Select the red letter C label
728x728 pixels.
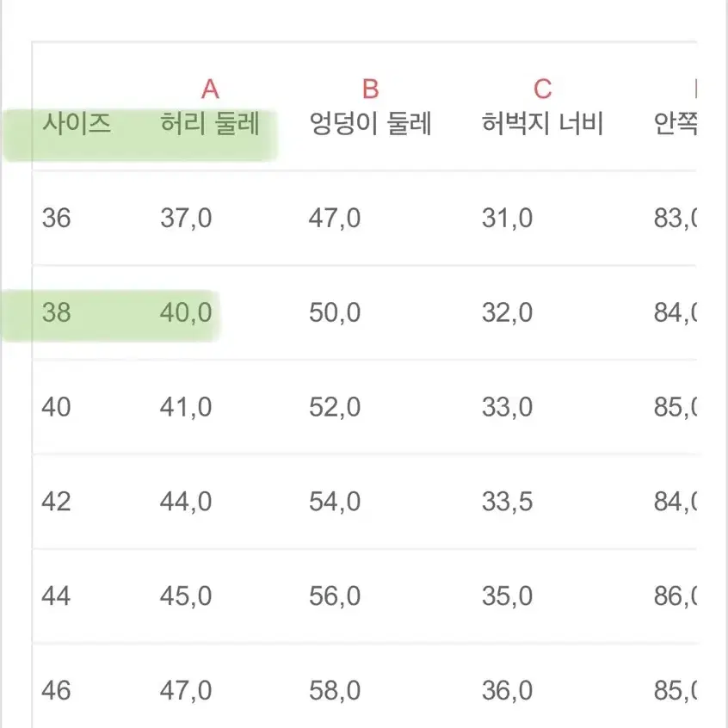(542, 89)
